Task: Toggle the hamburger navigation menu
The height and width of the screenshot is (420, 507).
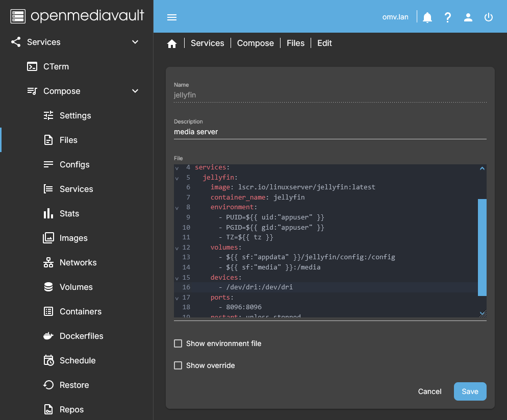Action: [x=172, y=17]
